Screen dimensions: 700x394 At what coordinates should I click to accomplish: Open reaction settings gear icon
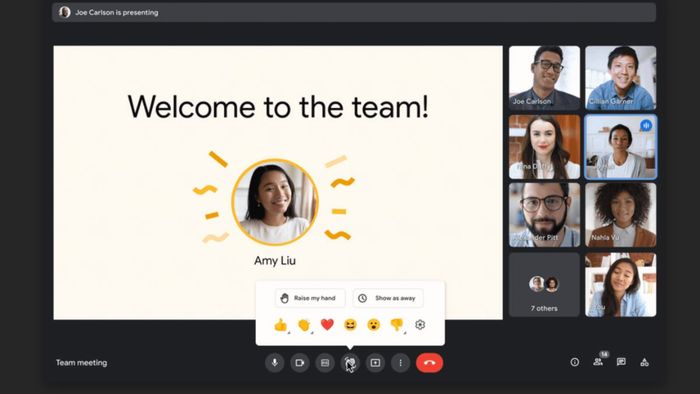click(420, 325)
